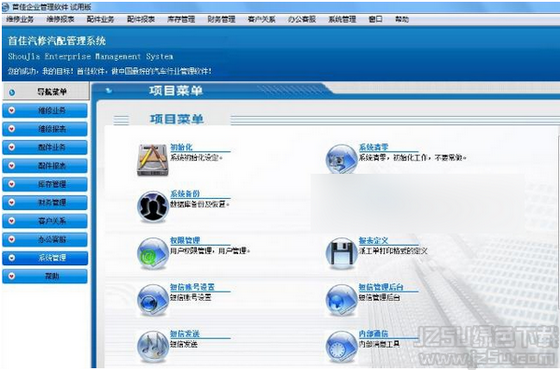Open the 短信账号设置 SMS account icon
560x370 pixels.
tap(152, 300)
